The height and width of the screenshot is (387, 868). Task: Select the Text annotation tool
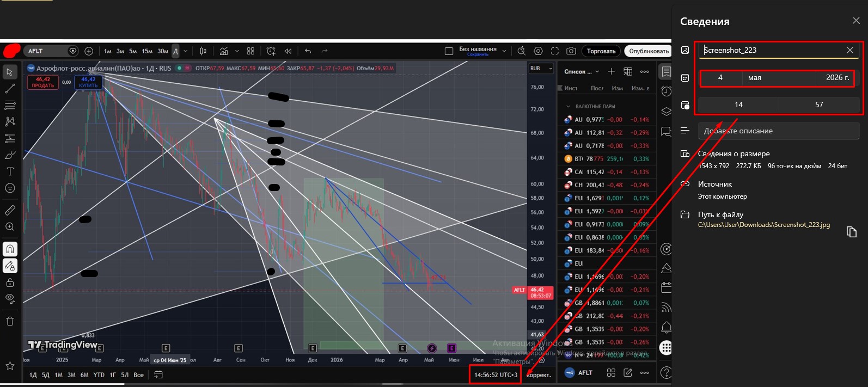[10, 171]
